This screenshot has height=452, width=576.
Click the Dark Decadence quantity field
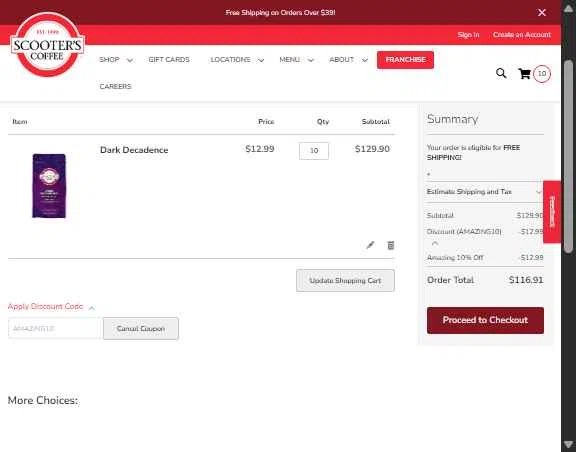click(x=314, y=151)
